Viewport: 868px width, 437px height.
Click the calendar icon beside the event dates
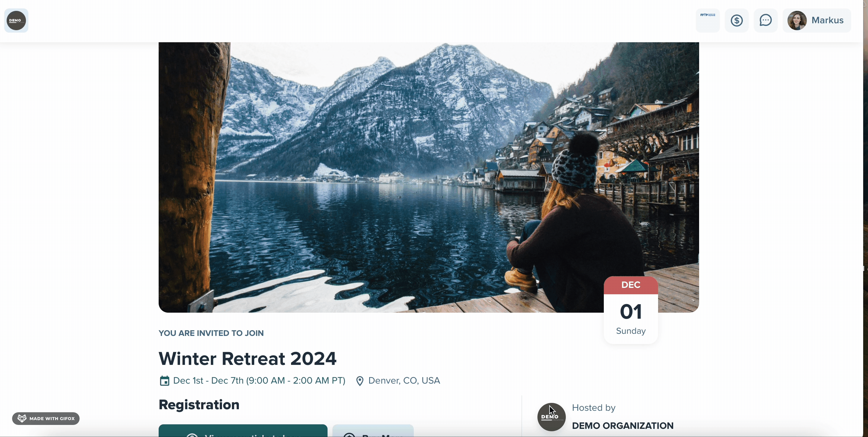(164, 381)
